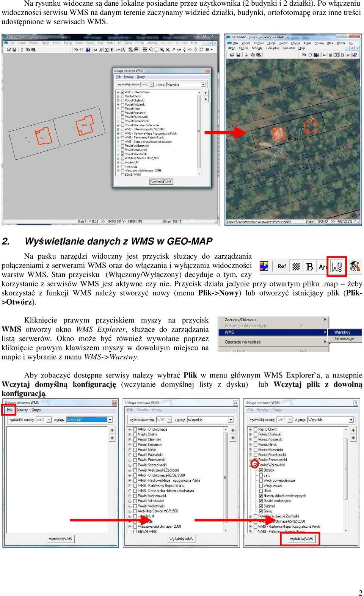The image size is (364, 596).
Task: Click the save diskette icon in the left GEO-MAP window
Action: [14, 50]
